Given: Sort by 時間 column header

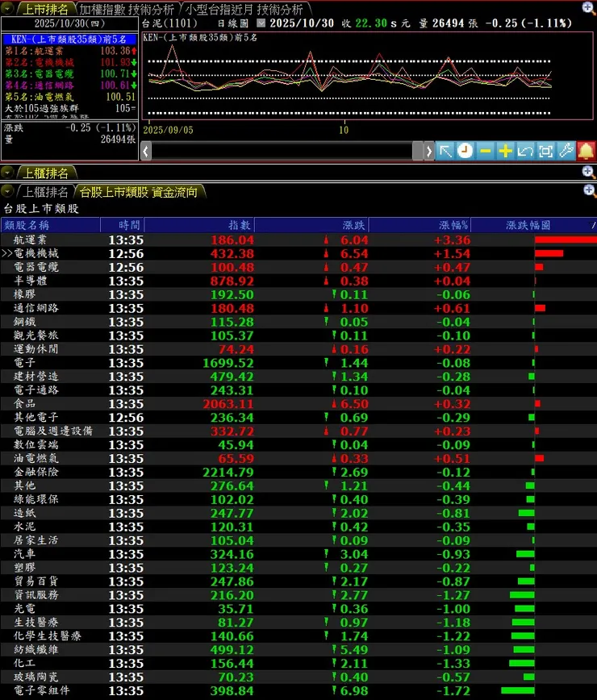Looking at the screenshot, I should click(x=122, y=225).
